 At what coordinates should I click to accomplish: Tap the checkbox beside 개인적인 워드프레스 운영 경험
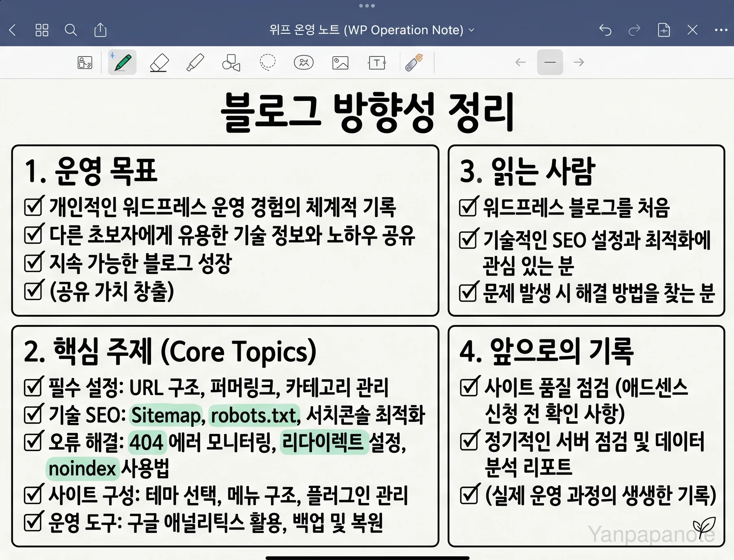33,206
